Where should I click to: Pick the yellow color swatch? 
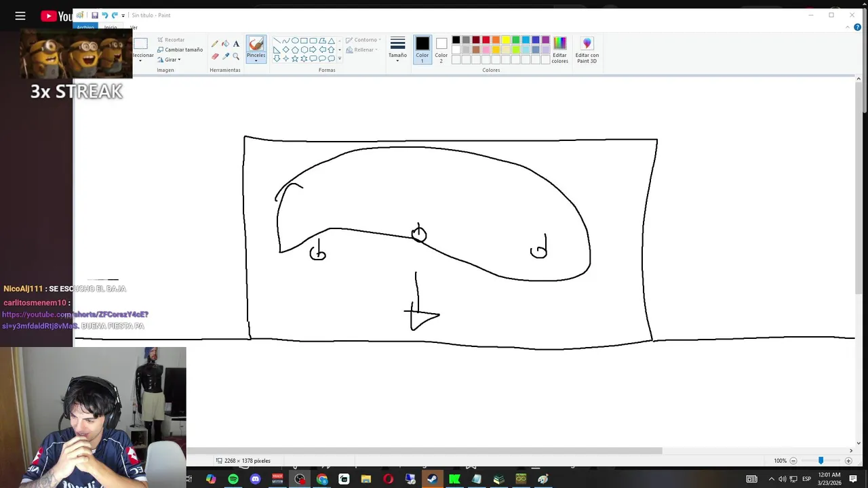coord(506,40)
